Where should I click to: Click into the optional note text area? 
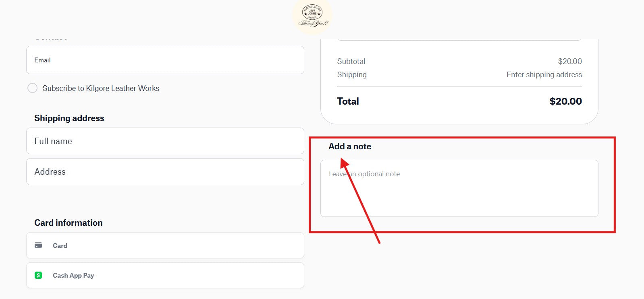(459, 188)
